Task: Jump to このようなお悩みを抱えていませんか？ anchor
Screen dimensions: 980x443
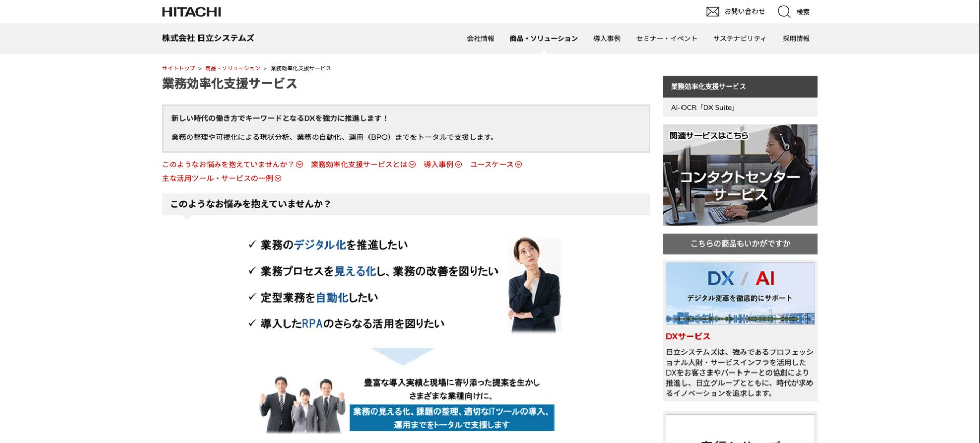Action: (228, 164)
